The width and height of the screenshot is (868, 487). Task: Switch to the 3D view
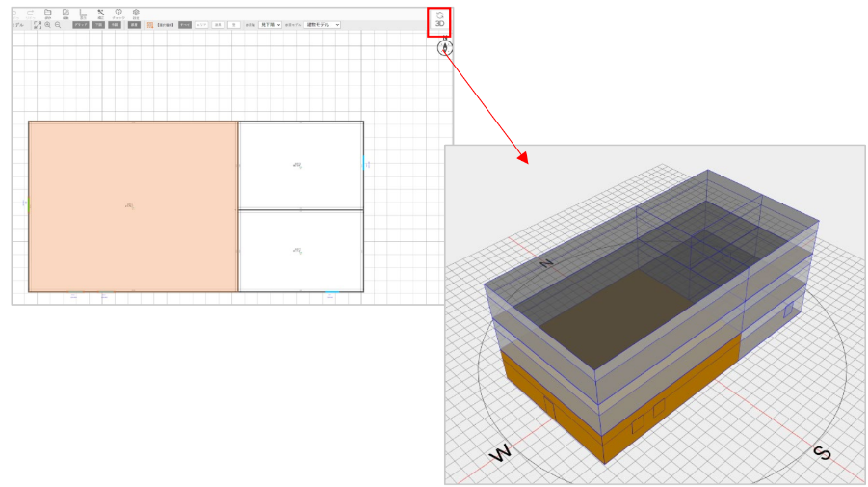(439, 18)
